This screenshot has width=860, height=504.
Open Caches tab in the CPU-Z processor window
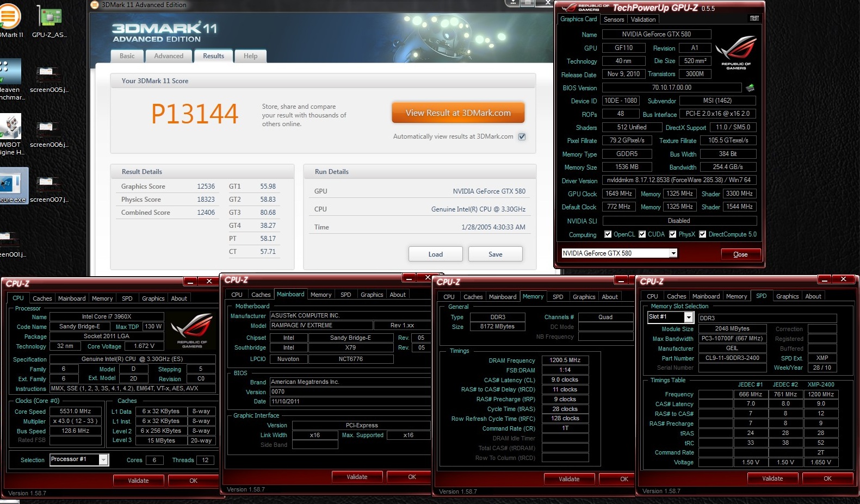42,298
